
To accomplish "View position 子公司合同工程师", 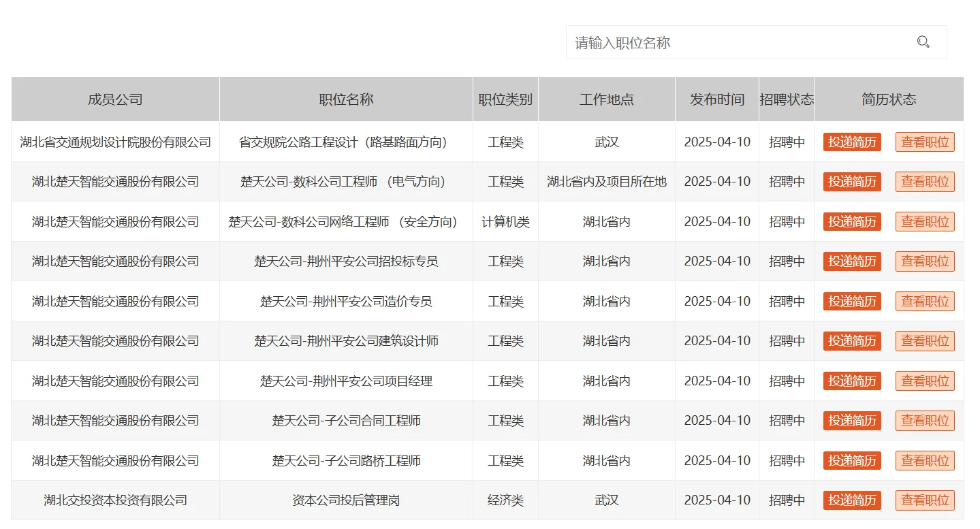I will pos(925,421).
